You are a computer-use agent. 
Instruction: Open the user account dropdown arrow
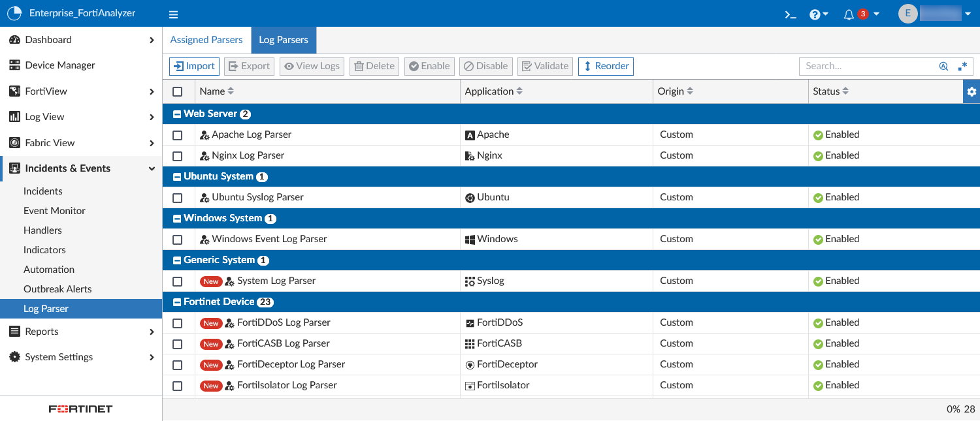968,13
